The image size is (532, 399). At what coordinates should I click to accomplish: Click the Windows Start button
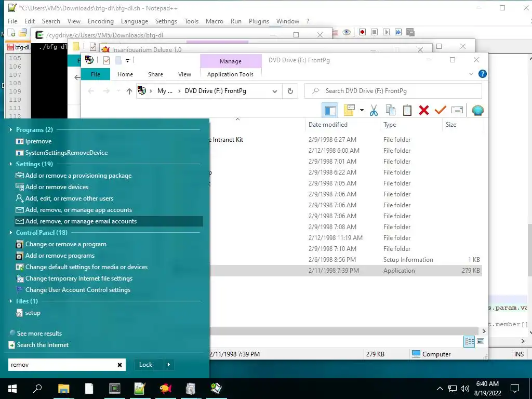(x=12, y=389)
